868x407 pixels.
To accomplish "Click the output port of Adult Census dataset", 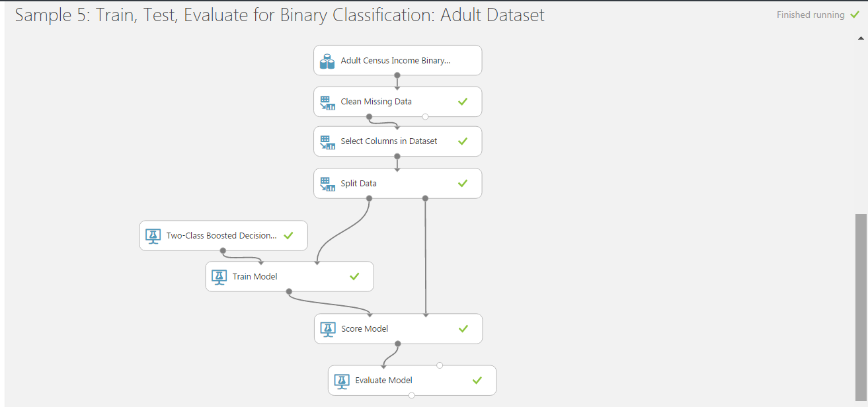I will pyautogui.click(x=397, y=75).
